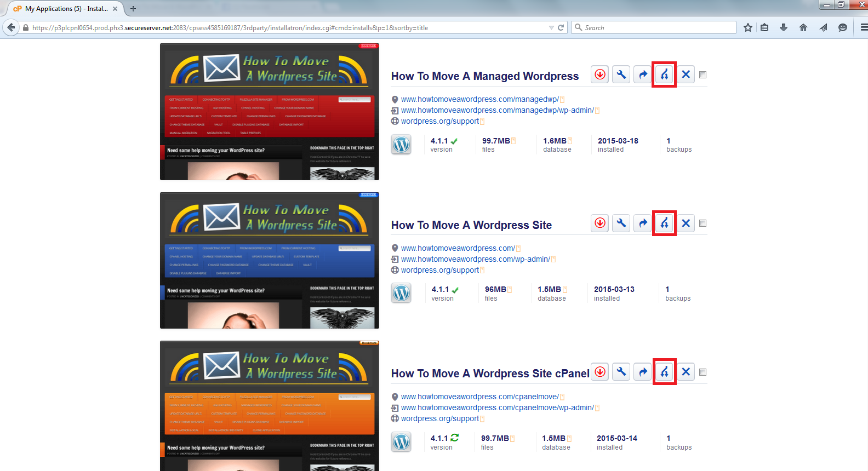Viewport: 868px width, 471px height.
Task: Open wrench settings for How To Move A Wordpress Site
Action: pyautogui.click(x=621, y=223)
